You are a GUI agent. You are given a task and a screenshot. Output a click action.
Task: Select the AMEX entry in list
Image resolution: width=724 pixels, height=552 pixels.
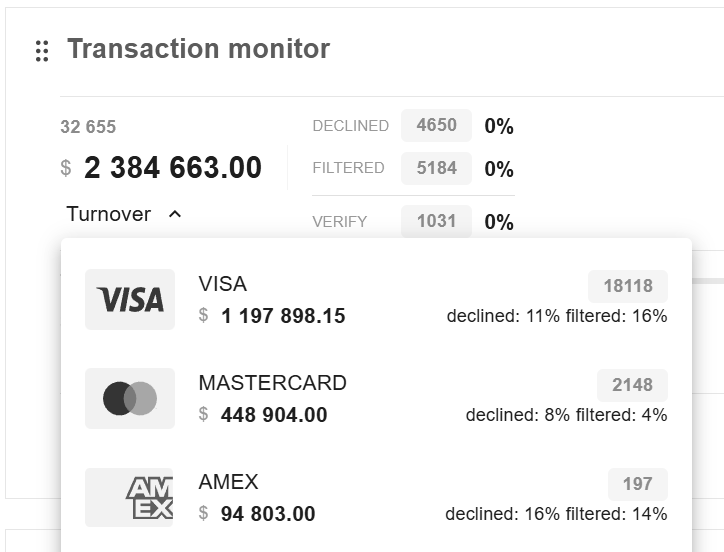[376, 497]
